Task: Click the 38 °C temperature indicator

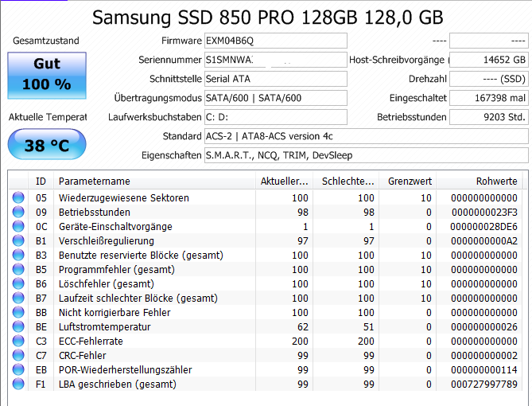Action: [47, 144]
